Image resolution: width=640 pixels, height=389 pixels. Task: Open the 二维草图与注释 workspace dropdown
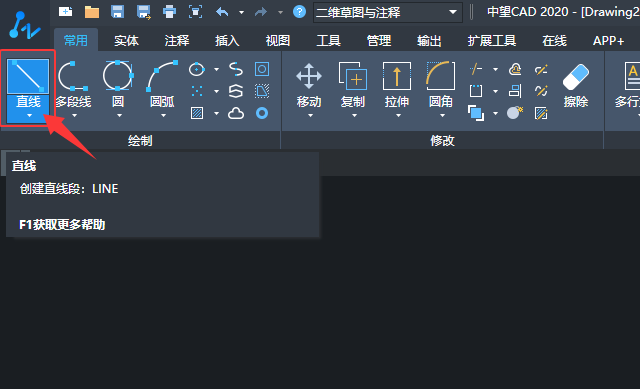388,12
